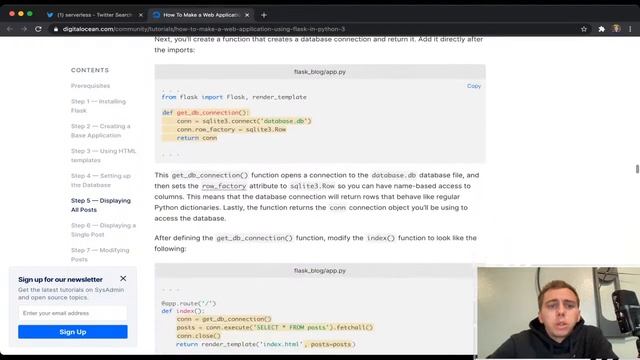The width and height of the screenshot is (640, 360).
Task: Switch to the serverless Twitter Search tab
Action: pyautogui.click(x=95, y=15)
